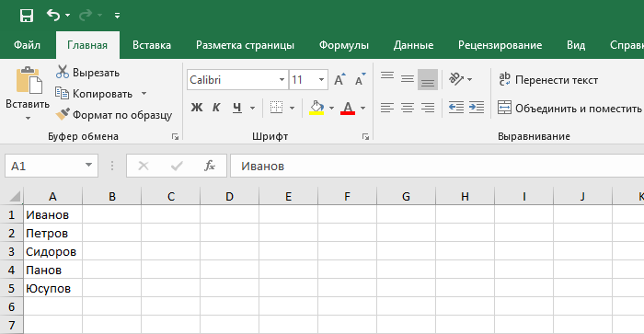644x334 pixels.
Task: Center cell text horizontally icon
Action: pos(408,108)
